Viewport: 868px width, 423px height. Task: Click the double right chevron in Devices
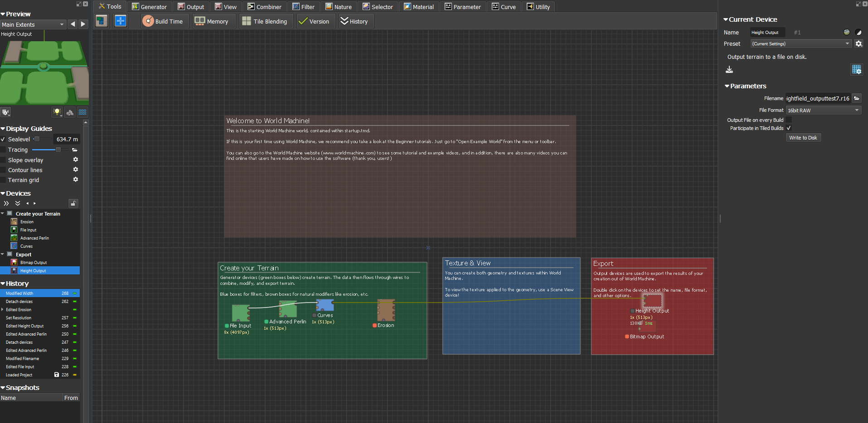[x=6, y=203]
